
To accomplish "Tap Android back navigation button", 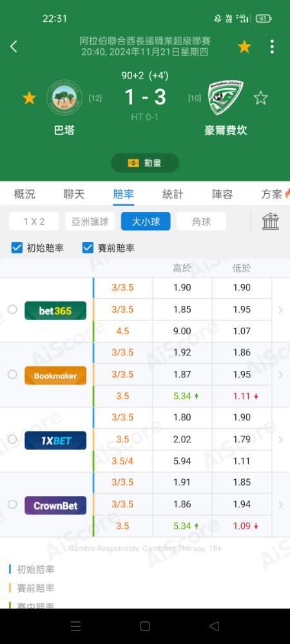I will click(x=214, y=627).
